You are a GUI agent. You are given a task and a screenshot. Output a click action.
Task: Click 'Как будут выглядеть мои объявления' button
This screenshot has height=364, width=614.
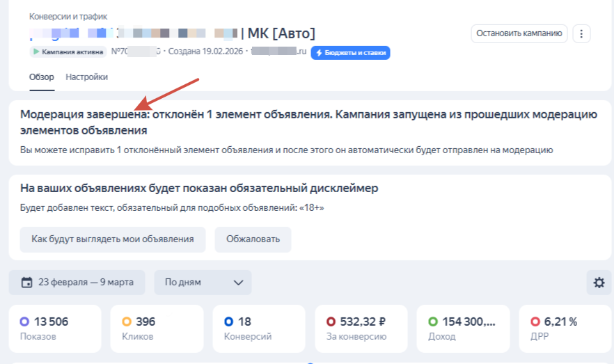click(112, 239)
